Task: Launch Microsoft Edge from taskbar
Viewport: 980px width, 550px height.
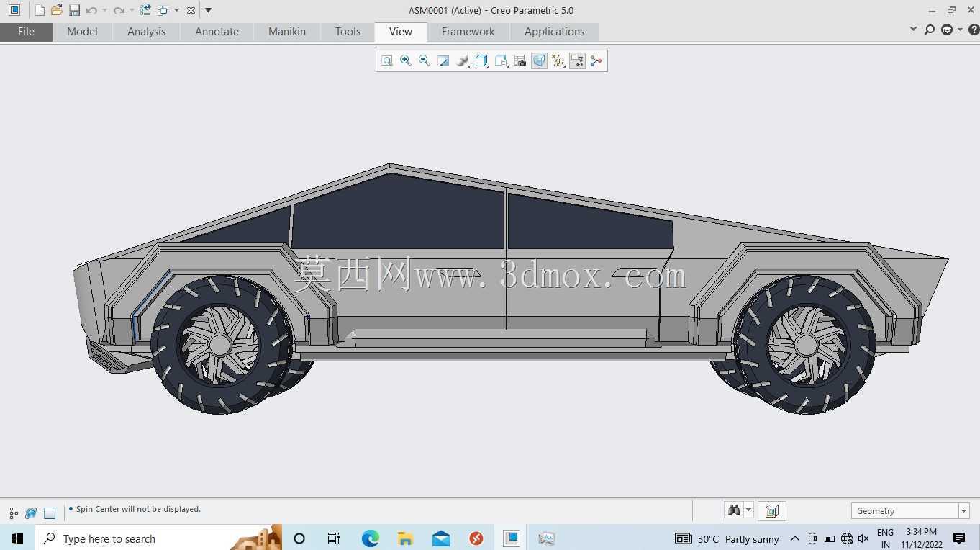Action: (x=370, y=538)
